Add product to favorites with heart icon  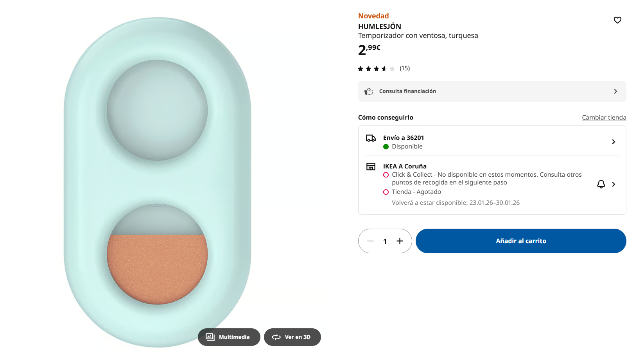617,20
